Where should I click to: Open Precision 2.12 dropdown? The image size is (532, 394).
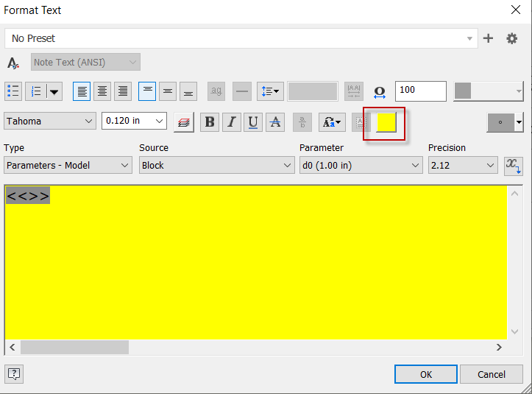pos(463,166)
